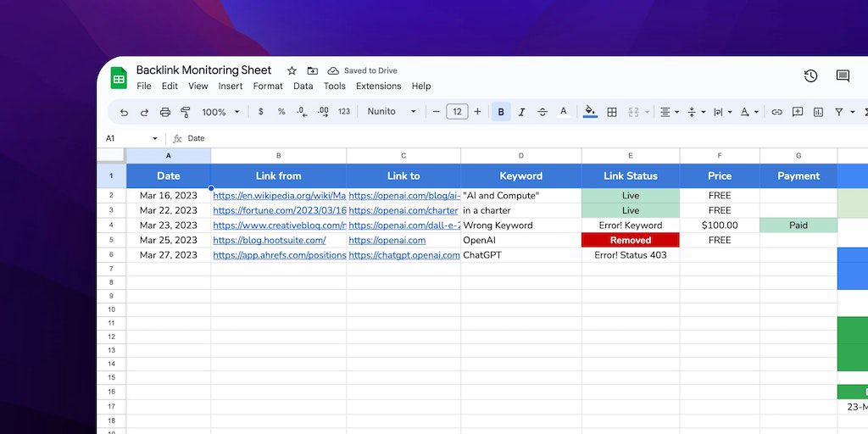Image resolution: width=868 pixels, height=434 pixels.
Task: Toggle Strikethrough formatting button
Action: coord(542,112)
